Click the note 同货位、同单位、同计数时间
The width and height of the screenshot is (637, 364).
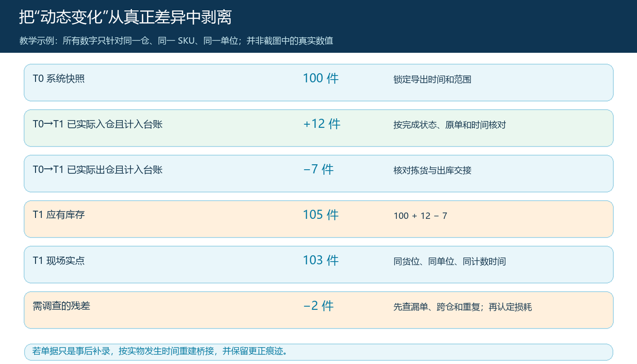click(x=450, y=262)
